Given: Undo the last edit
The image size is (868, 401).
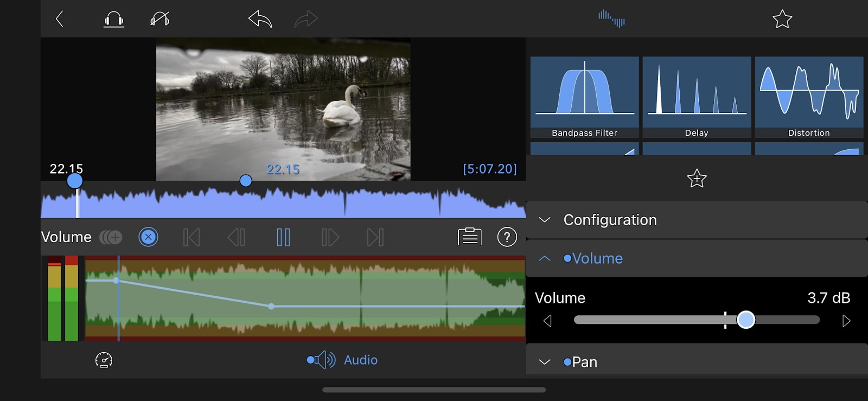Looking at the screenshot, I should pos(260,20).
